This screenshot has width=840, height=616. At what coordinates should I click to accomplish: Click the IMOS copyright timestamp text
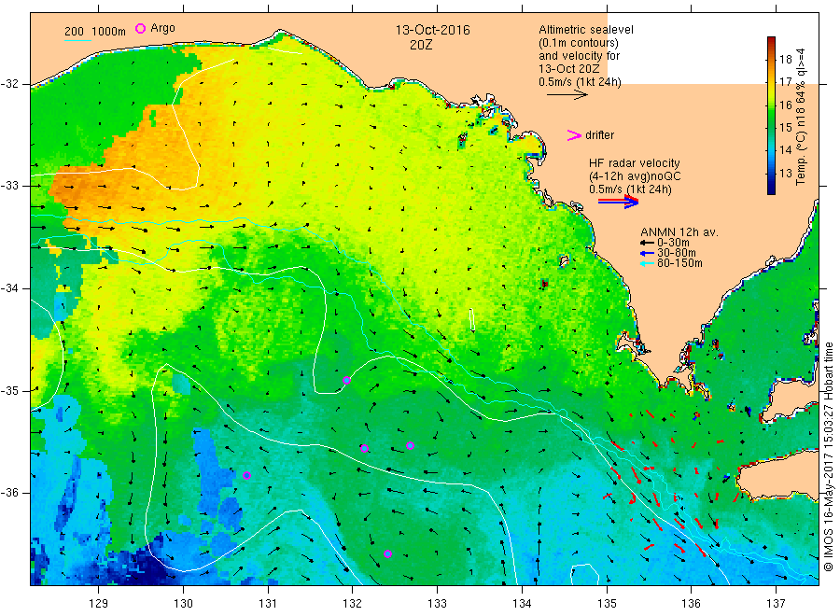pyautogui.click(x=829, y=456)
